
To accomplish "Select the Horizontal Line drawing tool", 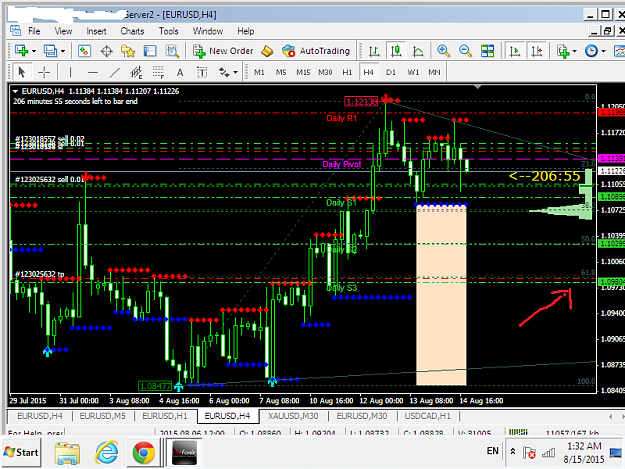I will (92, 72).
